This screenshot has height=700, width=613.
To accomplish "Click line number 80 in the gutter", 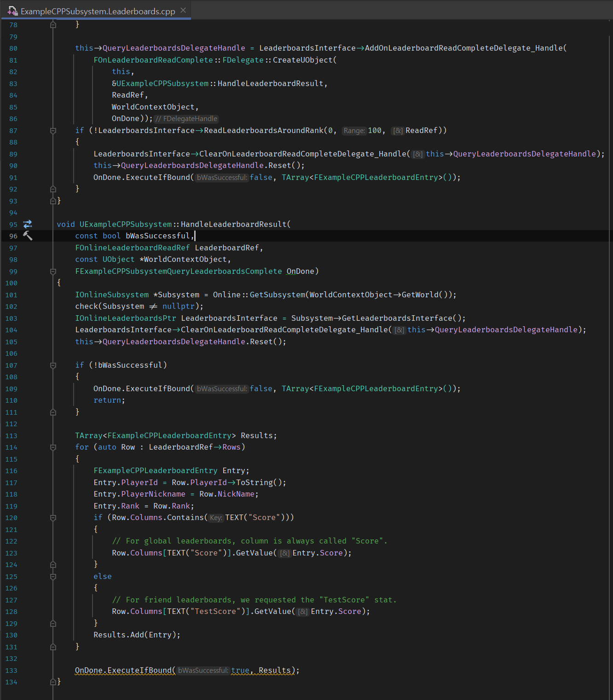I will 13,48.
